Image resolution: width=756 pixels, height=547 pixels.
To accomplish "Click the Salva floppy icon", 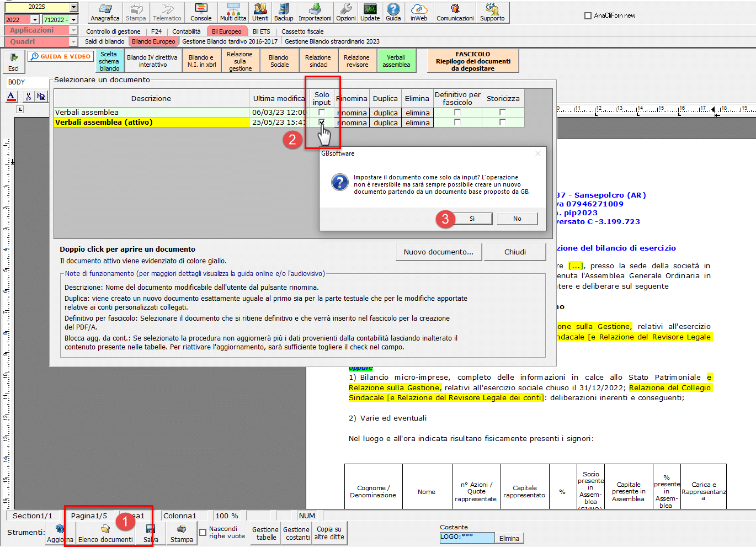I will [x=151, y=533].
